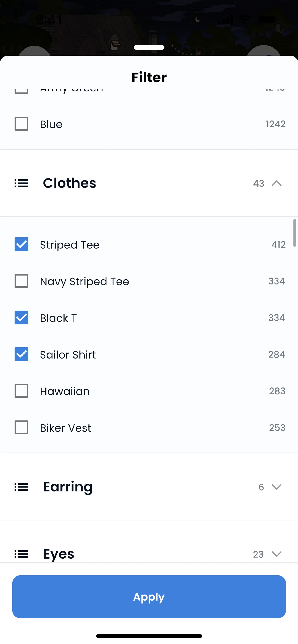Uncheck the Striped Tee checkbox
Image resolution: width=298 pixels, height=644 pixels.
[22, 244]
